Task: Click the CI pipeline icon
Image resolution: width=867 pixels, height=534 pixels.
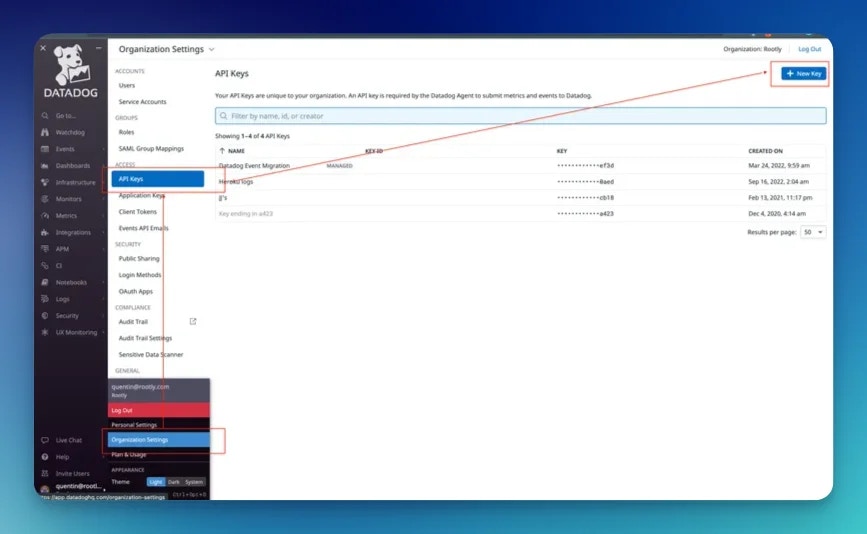Action: (x=45, y=265)
